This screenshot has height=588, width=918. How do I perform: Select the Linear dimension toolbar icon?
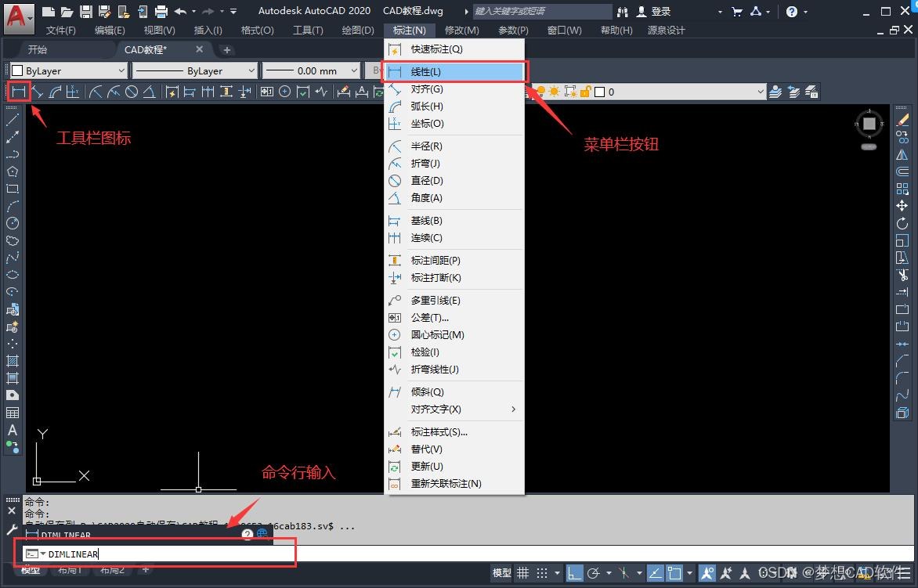pyautogui.click(x=19, y=92)
